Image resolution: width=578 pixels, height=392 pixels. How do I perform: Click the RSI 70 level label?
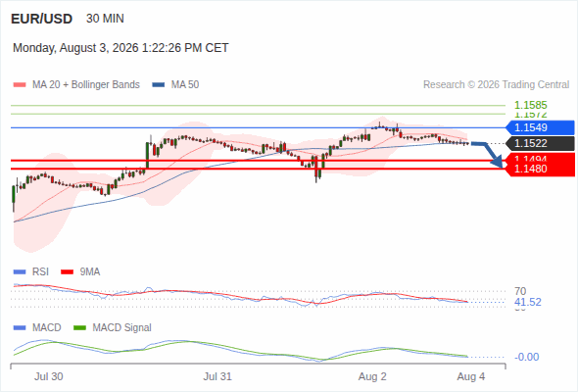[x=520, y=291]
